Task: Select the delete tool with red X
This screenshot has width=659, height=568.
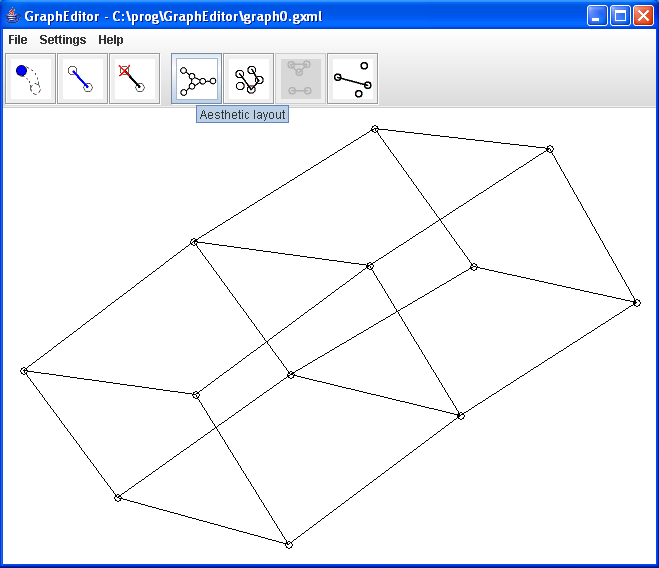Action: click(134, 79)
